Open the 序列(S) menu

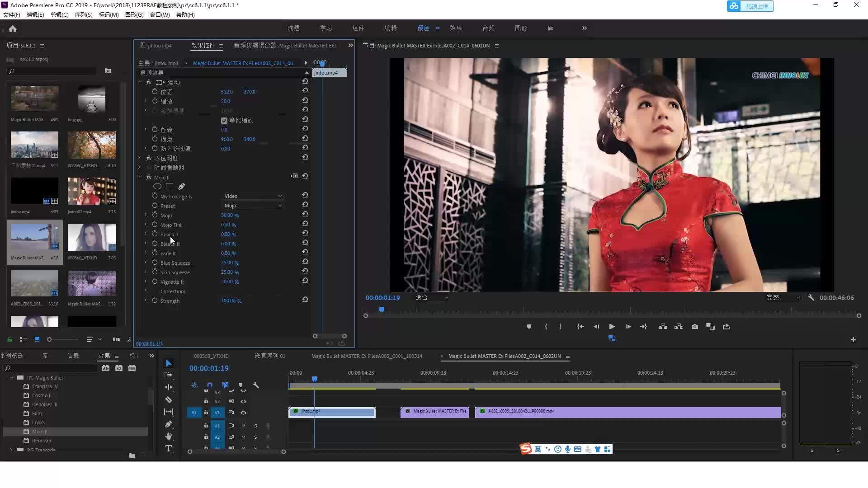coord(83,15)
